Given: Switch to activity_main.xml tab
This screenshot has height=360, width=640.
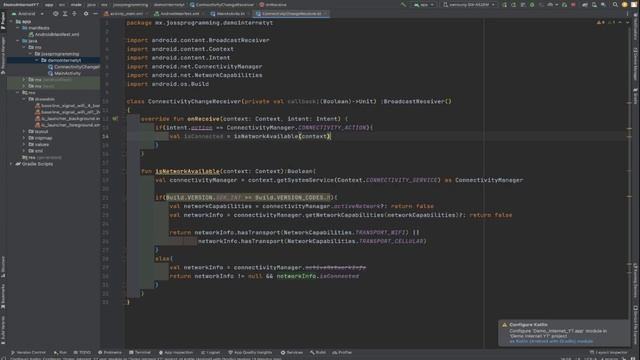Looking at the screenshot, I should 124,13.
